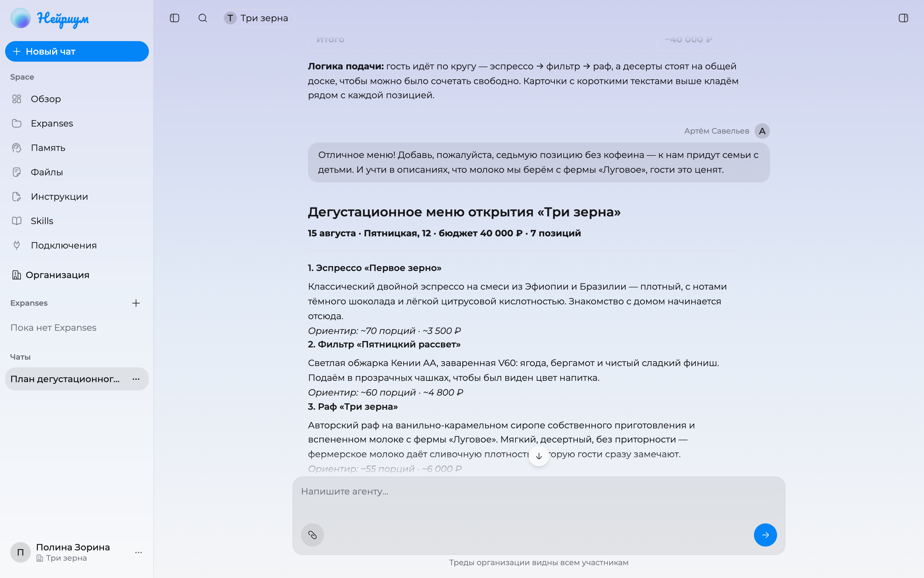Click the Память head icon
This screenshot has width=924, height=578.
click(x=16, y=148)
